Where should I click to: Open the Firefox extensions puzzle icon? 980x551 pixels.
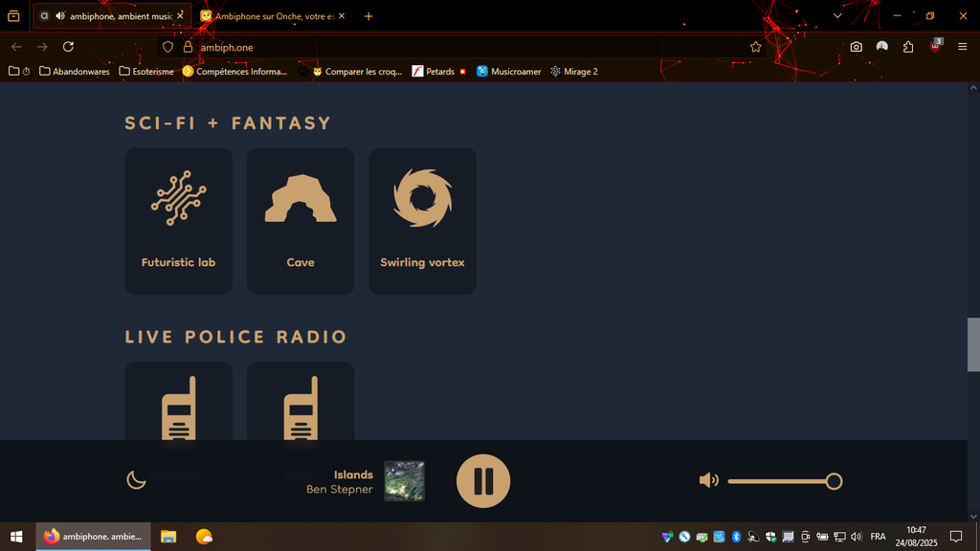pos(908,47)
